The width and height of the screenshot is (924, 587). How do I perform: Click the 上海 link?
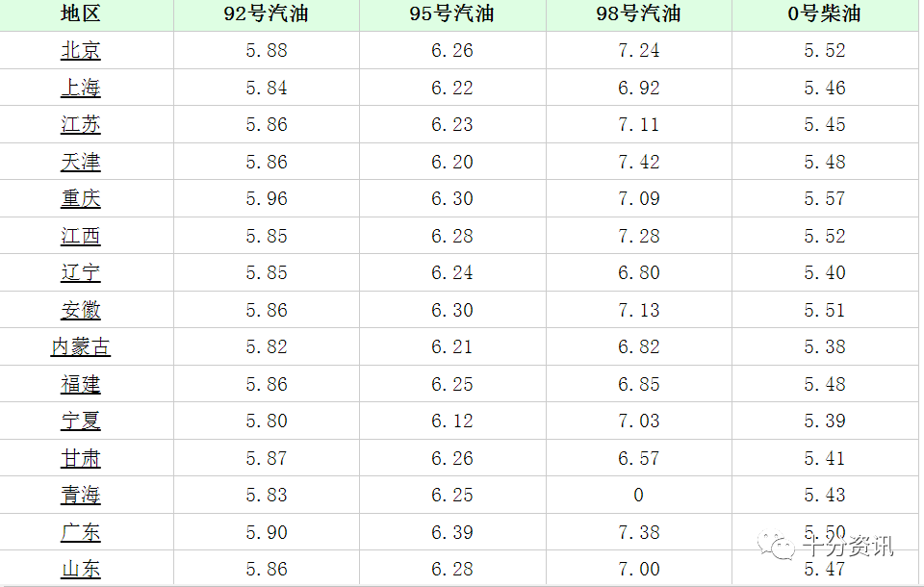[81, 89]
